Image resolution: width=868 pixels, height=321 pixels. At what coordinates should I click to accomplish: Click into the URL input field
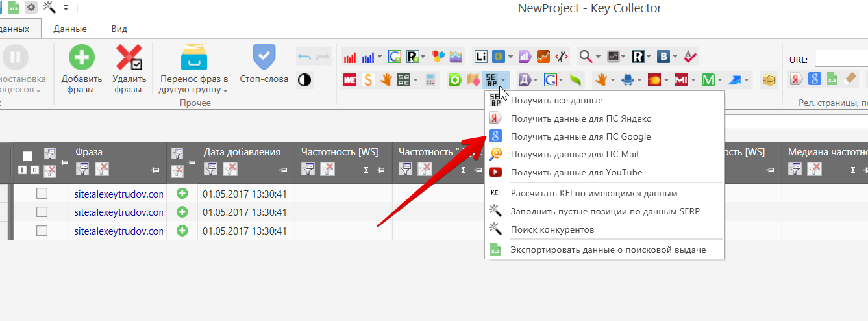click(x=841, y=58)
